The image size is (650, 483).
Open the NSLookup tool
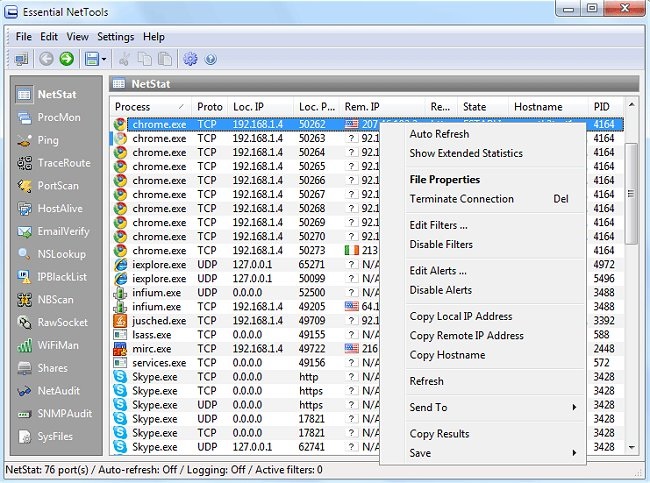tap(51, 254)
